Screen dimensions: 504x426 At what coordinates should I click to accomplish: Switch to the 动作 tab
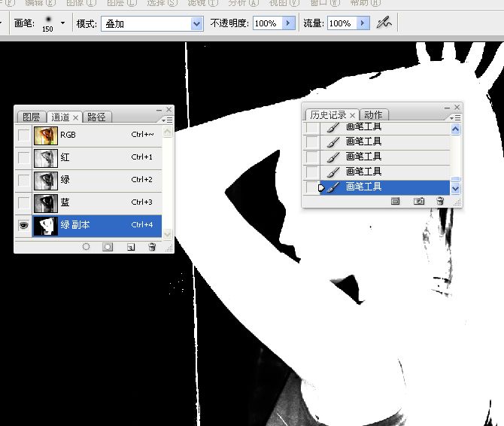(374, 114)
